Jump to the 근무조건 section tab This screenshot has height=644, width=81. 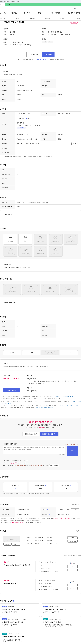(x=17, y=18)
